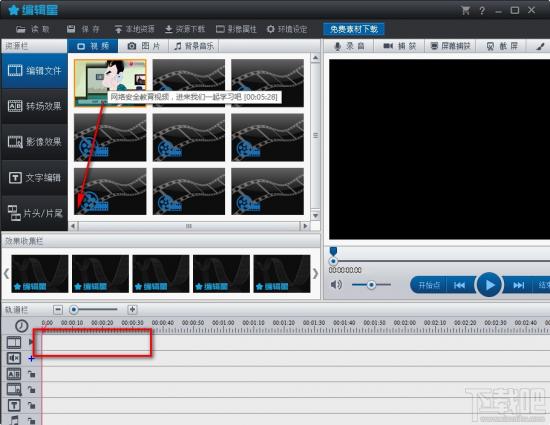
Task: Open the 转场效果 transitions panel
Action: point(34,106)
